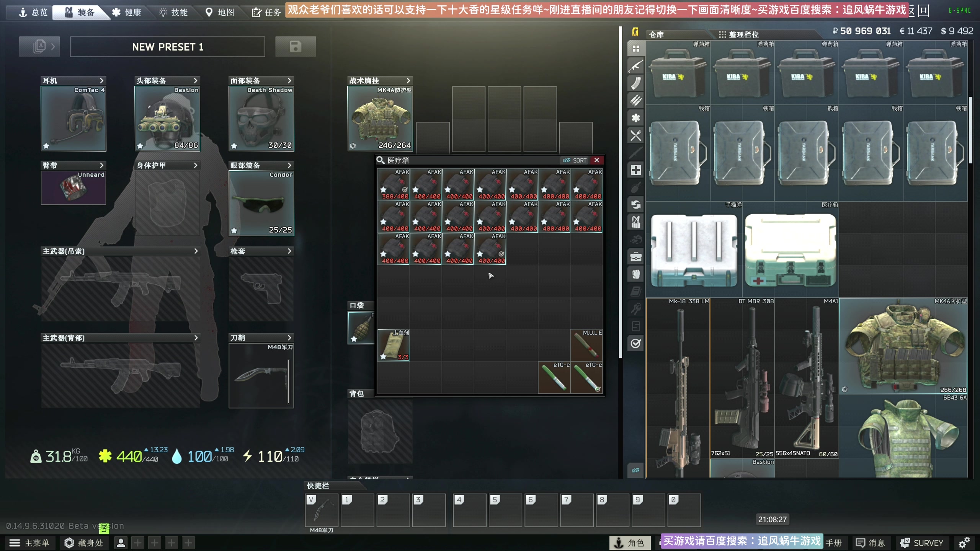Select the ComTac 4 headset item

(73, 119)
